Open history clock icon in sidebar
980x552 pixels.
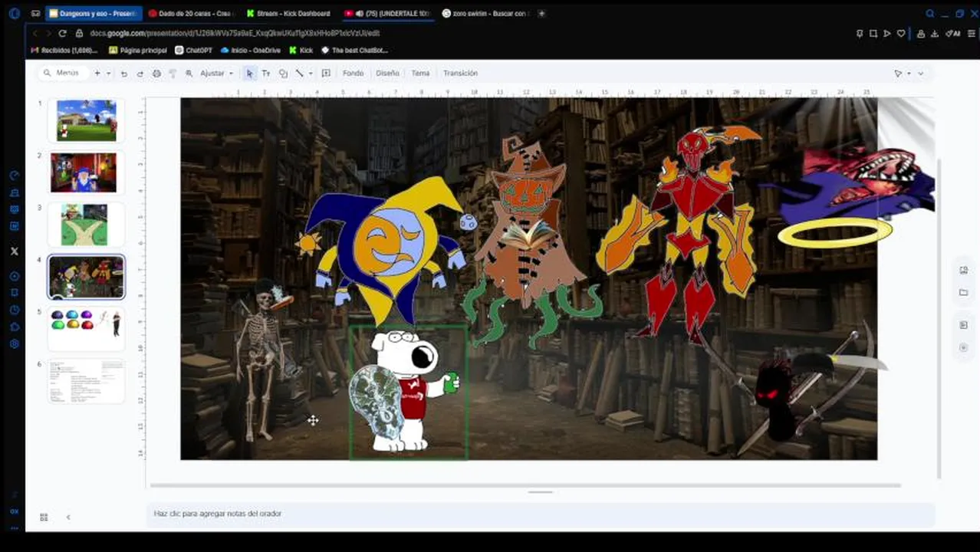pyautogui.click(x=14, y=310)
